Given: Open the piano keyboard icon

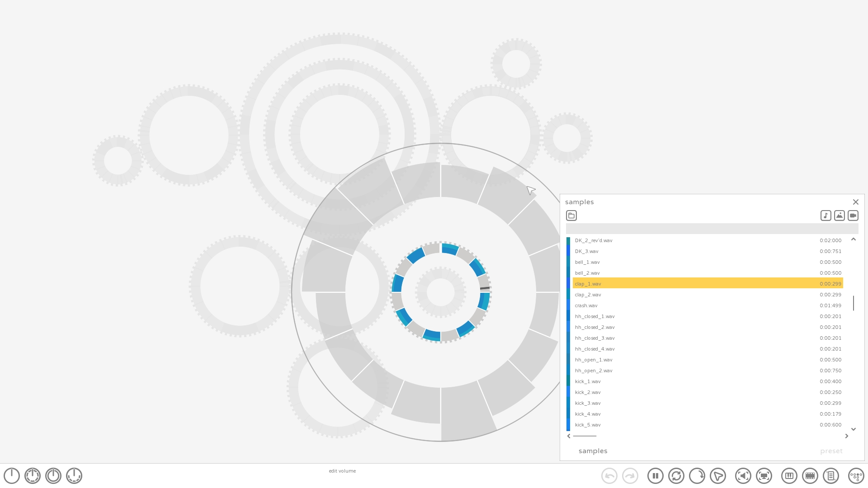Looking at the screenshot, I should tap(789, 476).
